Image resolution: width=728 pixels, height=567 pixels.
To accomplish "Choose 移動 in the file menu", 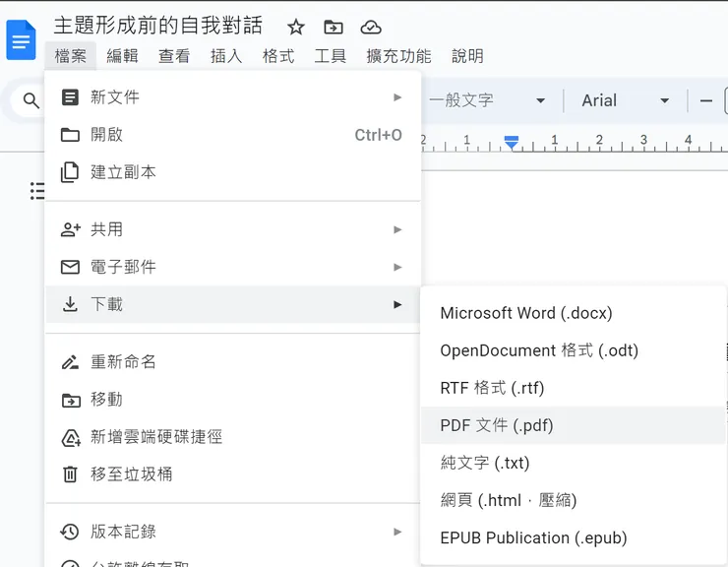I will pyautogui.click(x=233, y=400).
